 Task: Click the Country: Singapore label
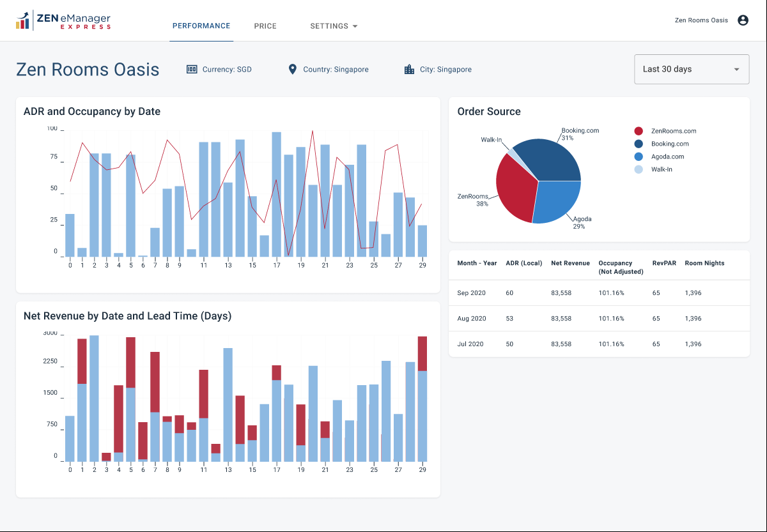click(336, 69)
